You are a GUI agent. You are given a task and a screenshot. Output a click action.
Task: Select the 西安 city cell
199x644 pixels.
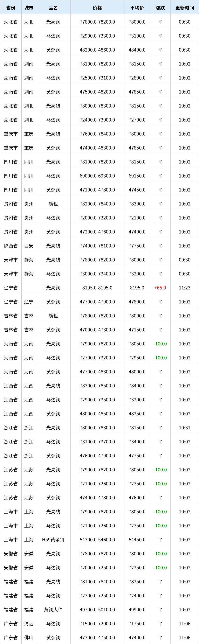click(x=29, y=246)
